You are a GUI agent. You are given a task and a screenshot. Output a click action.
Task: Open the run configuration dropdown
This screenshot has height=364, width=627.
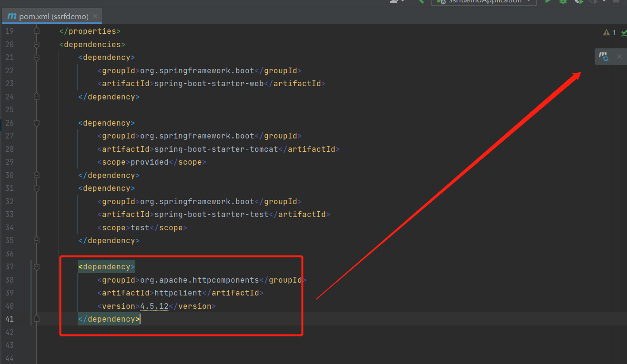click(x=484, y=1)
